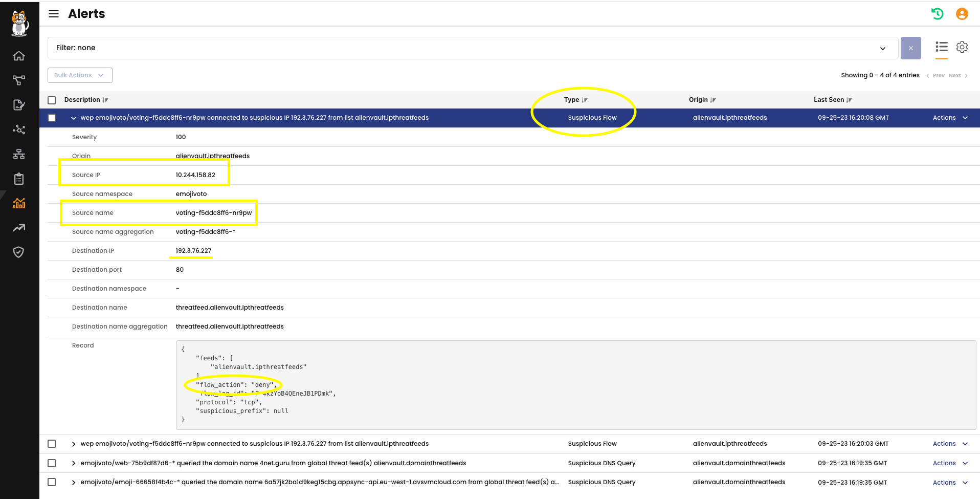Open the service graph sidebar icon
Image resolution: width=980 pixels, height=499 pixels.
click(x=19, y=80)
